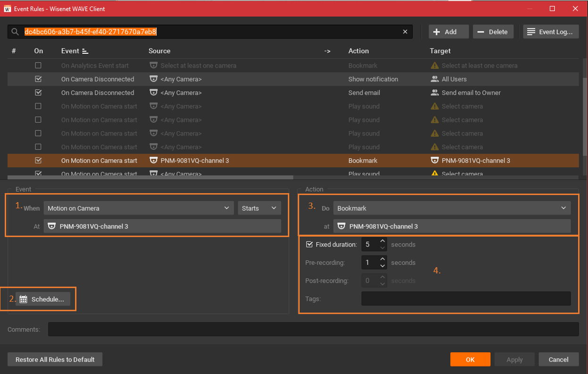
Task: Open the Event Log
Action: click(551, 32)
